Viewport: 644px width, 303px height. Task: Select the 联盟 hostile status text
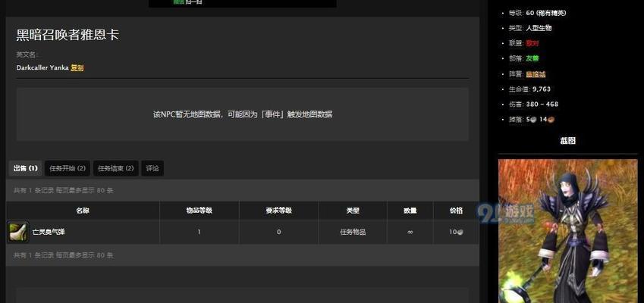pos(532,43)
